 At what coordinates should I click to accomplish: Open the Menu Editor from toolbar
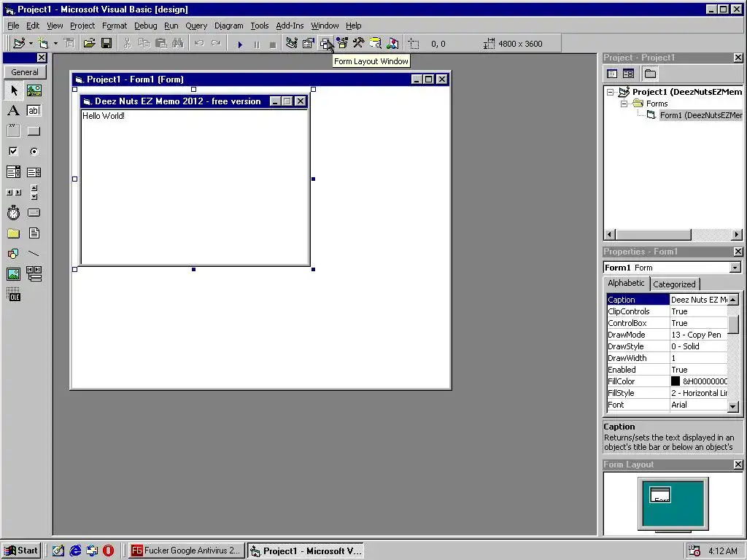click(69, 43)
